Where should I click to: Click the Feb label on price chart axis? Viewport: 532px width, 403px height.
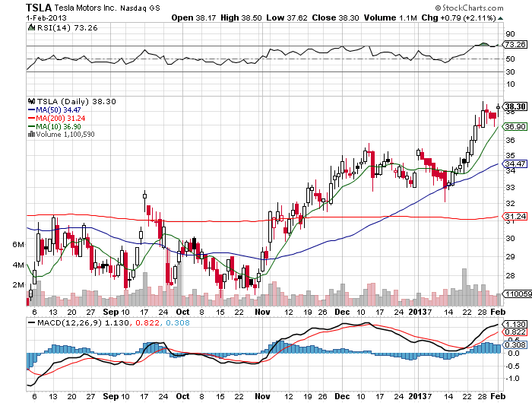pos(498,312)
